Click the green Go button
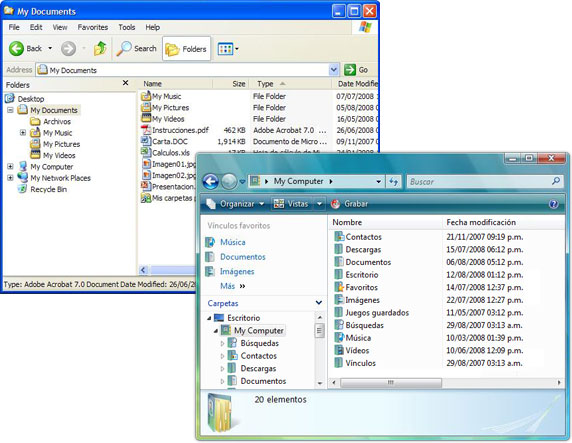The image size is (572, 443). pyautogui.click(x=356, y=70)
